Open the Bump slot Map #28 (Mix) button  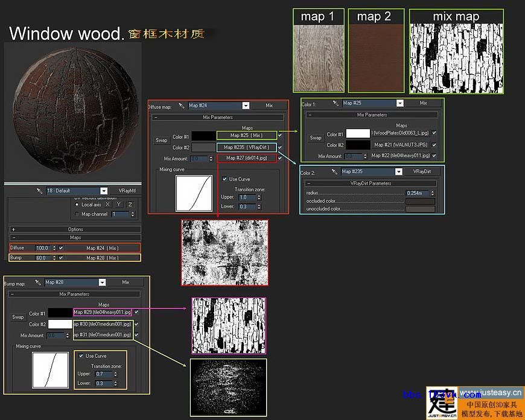coord(103,258)
